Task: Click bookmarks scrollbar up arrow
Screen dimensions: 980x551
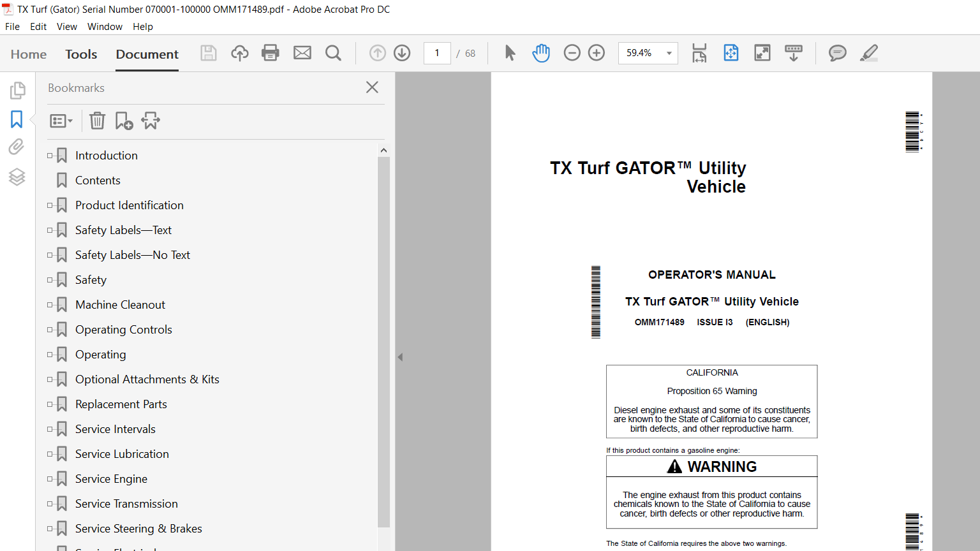Action: [383, 151]
